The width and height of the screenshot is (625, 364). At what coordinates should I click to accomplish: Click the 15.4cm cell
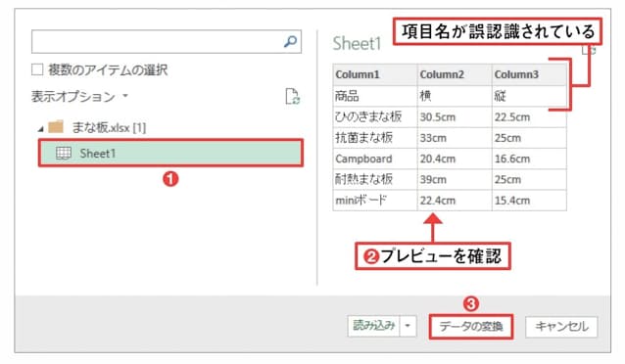pos(529,200)
